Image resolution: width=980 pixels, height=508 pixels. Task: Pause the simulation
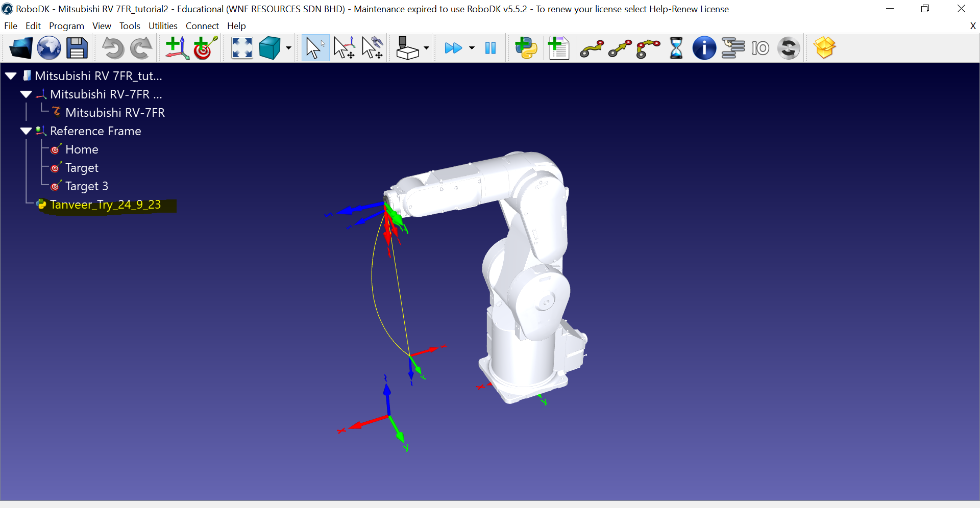point(491,48)
